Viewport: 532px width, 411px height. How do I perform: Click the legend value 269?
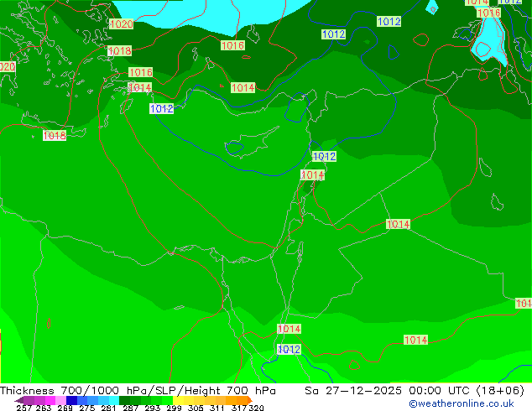[65, 408]
